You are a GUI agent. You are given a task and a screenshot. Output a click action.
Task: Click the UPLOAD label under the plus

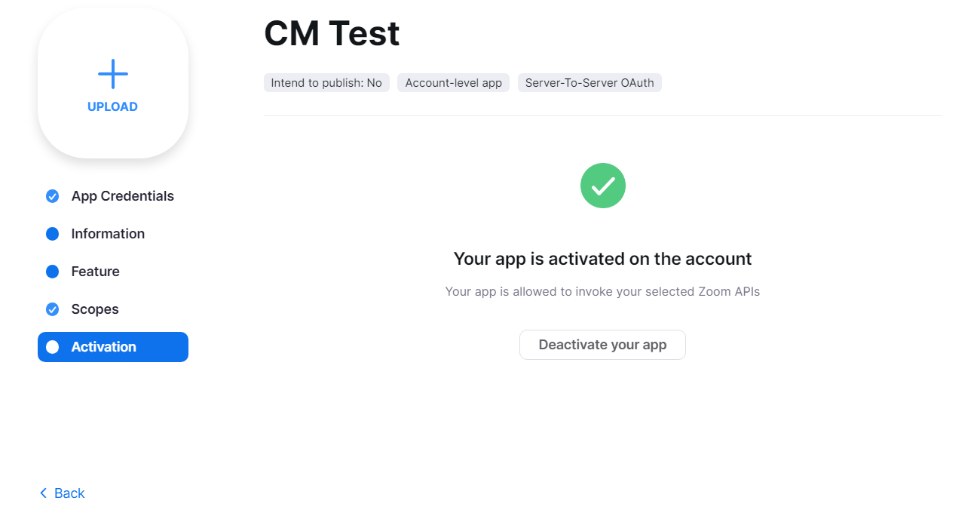[112, 107]
